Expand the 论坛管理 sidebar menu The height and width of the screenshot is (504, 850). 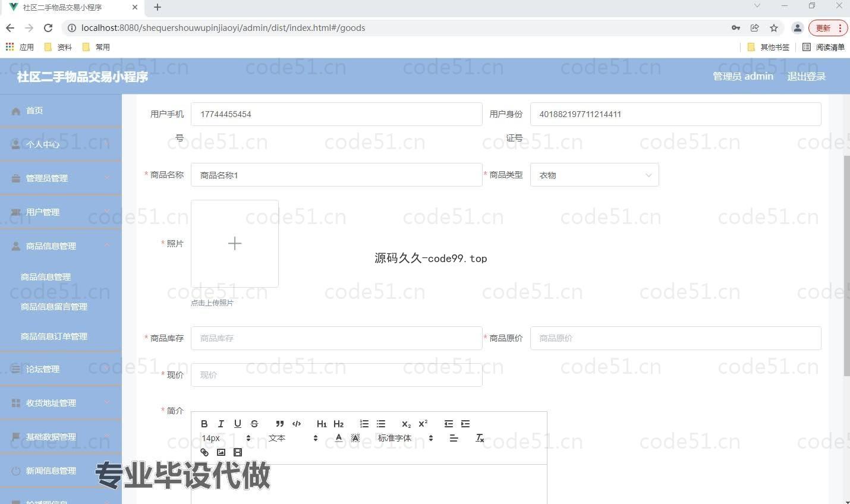point(61,369)
